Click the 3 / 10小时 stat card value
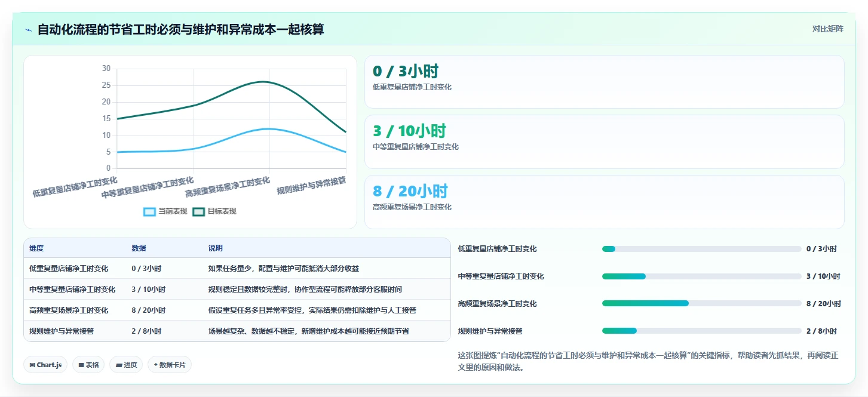868x397 pixels. coord(409,131)
